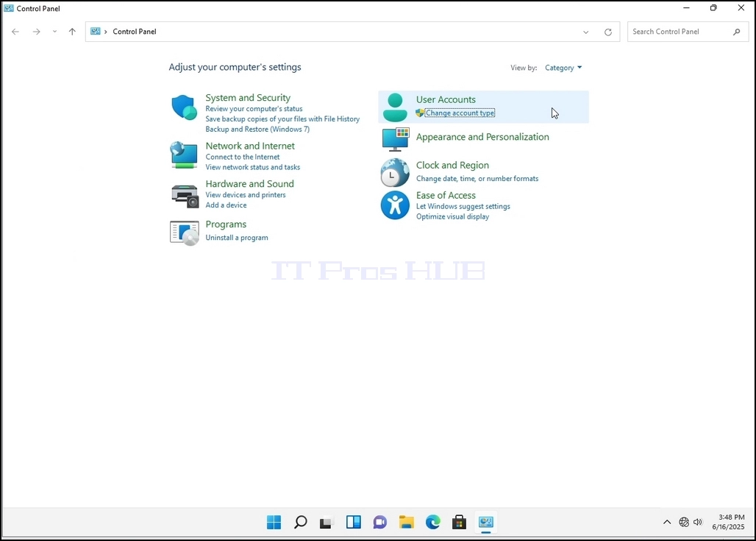Viewport: 756px width, 541px height.
Task: Refresh the Control Panel view
Action: [608, 32]
